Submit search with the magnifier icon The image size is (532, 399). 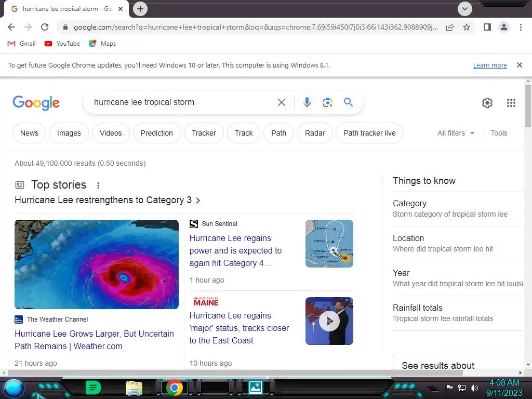(x=348, y=102)
